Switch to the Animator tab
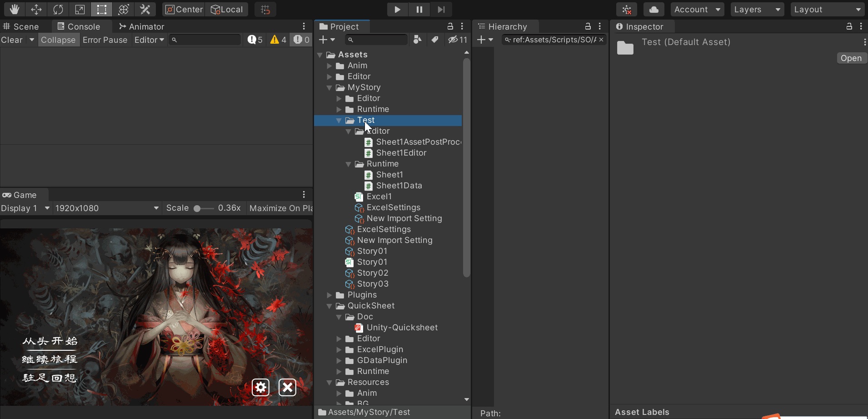Image resolution: width=868 pixels, height=419 pixels. click(x=141, y=26)
